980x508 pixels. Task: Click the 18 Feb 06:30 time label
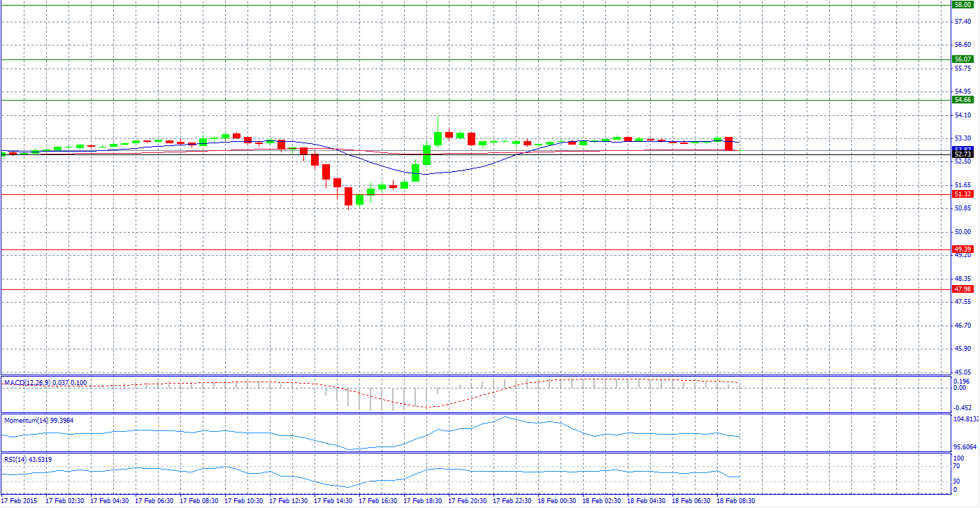pos(691,501)
